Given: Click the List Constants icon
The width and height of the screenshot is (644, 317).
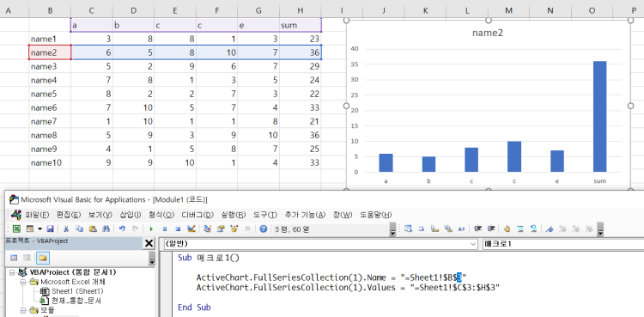Looking at the screenshot, I should (421, 229).
